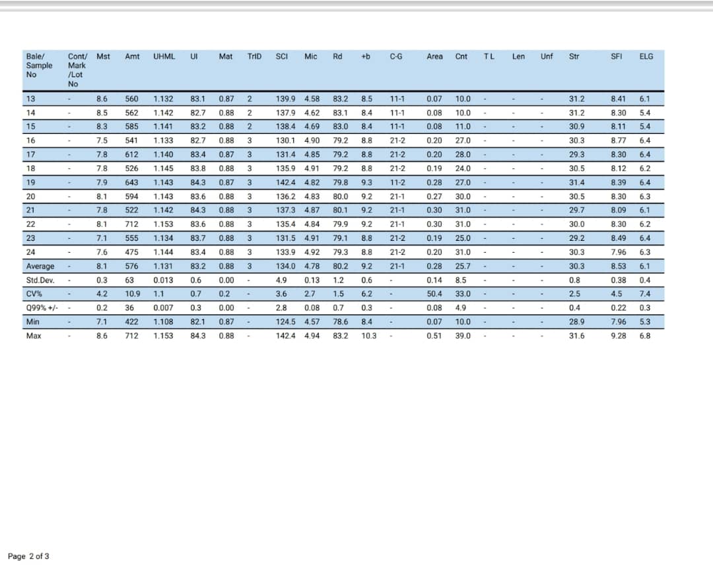The height and width of the screenshot is (588, 713).
Task: Click the Str column header
Action: (x=574, y=56)
